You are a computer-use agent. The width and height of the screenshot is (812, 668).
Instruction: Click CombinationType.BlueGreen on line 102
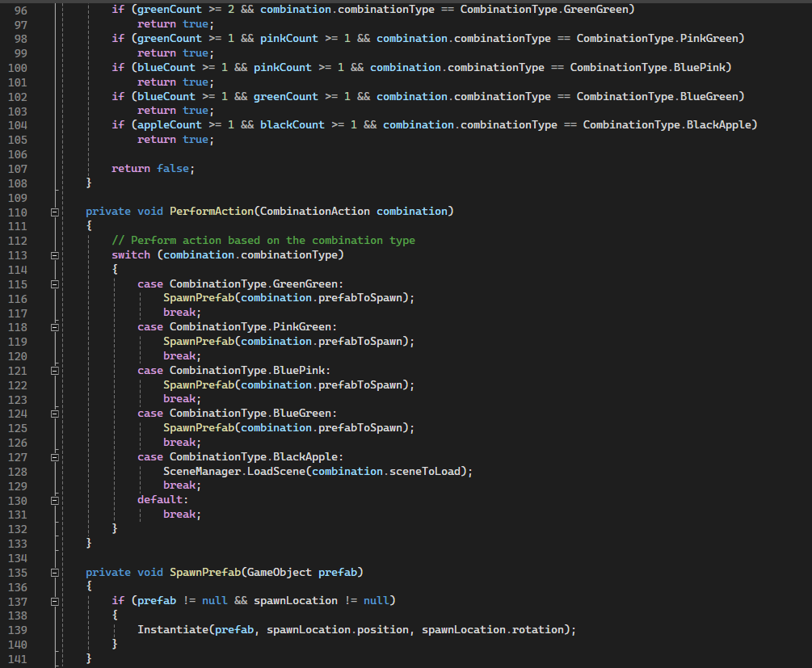coord(657,96)
